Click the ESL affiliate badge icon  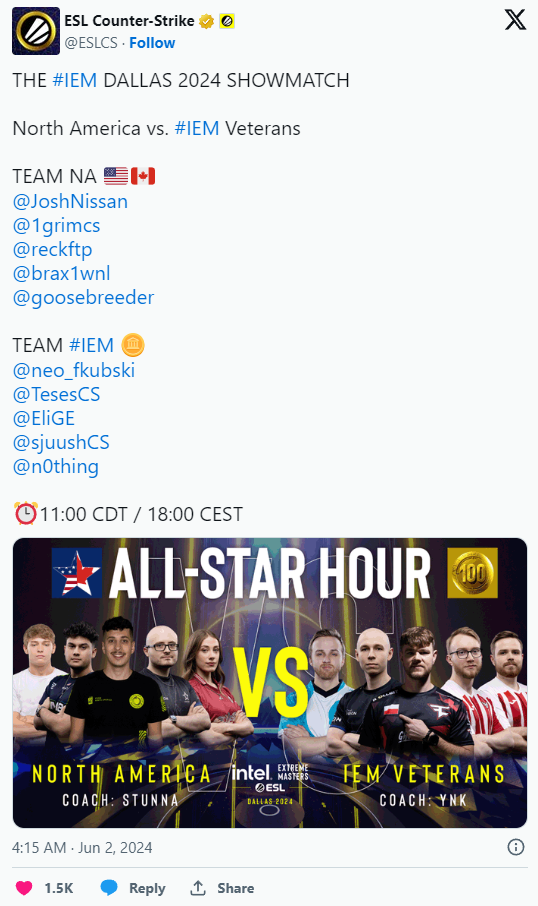pos(227,21)
